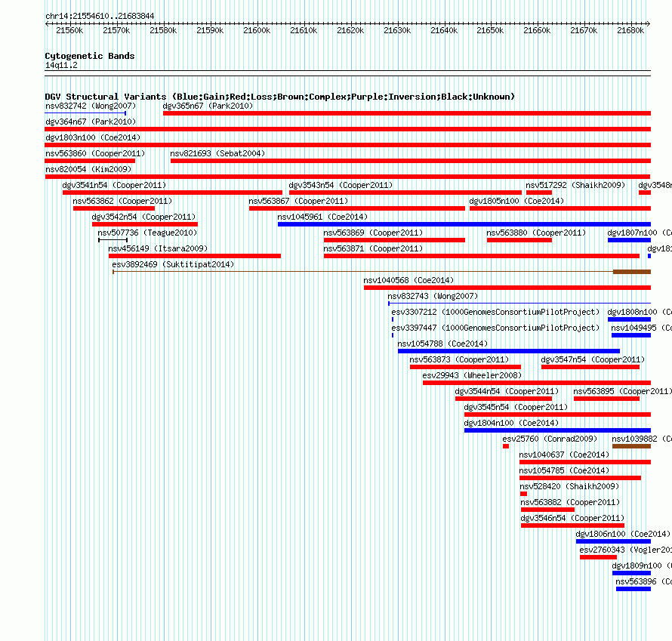This screenshot has height=641, width=672.
Task: Select the dgv364n67 (Park2010) label
Action: tap(91, 122)
